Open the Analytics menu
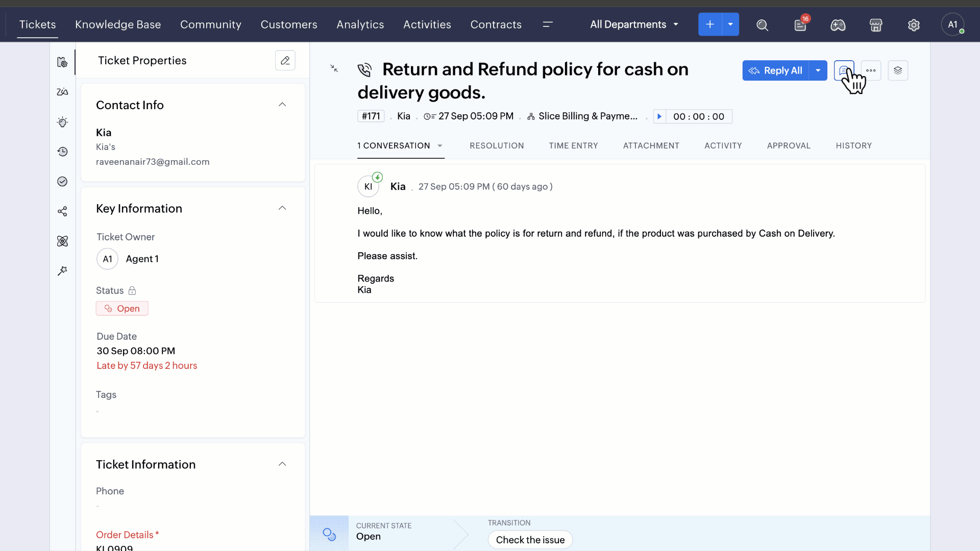 coord(360,24)
